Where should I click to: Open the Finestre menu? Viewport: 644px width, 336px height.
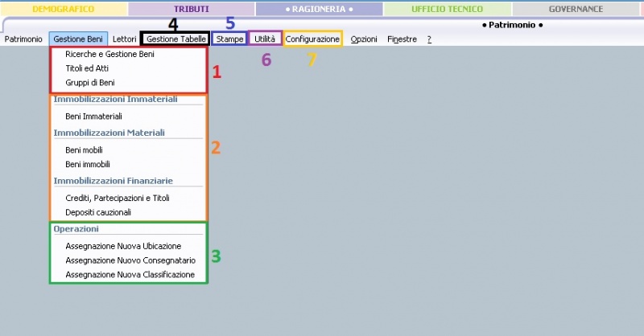click(x=402, y=39)
